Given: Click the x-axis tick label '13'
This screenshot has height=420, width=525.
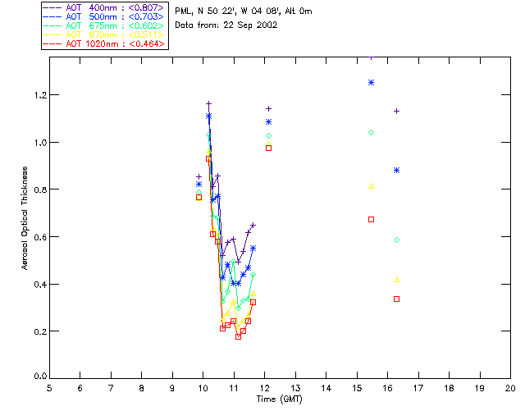Looking at the screenshot, I should tap(295, 389).
